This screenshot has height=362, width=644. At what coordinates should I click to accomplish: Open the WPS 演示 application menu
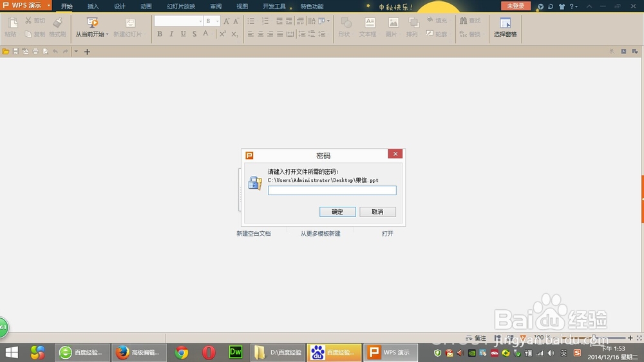tap(26, 5)
